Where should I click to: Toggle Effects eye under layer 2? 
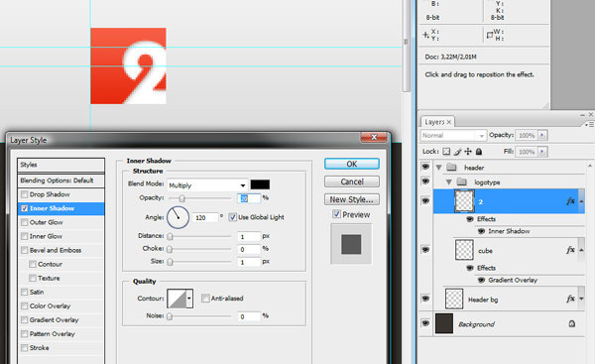[x=470, y=219]
